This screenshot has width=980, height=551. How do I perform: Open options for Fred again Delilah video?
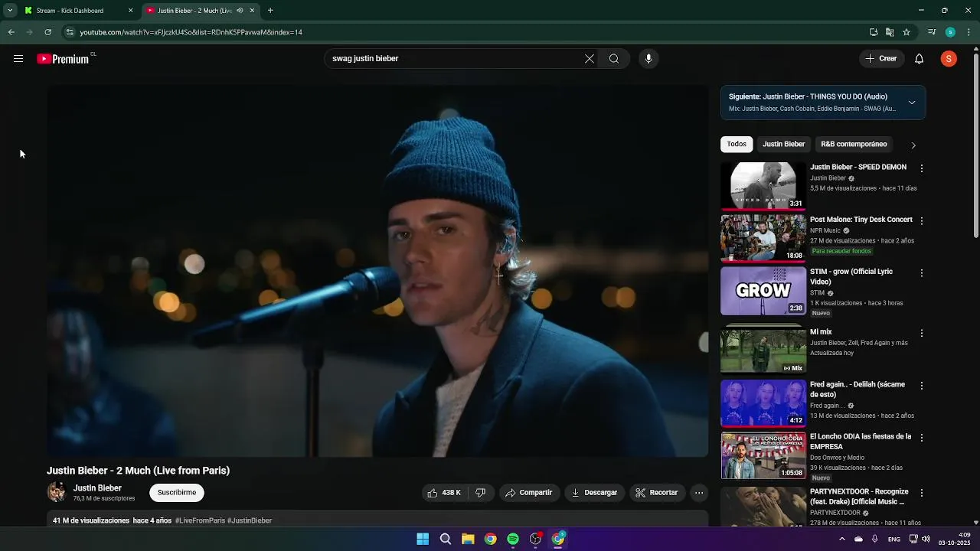coord(922,386)
